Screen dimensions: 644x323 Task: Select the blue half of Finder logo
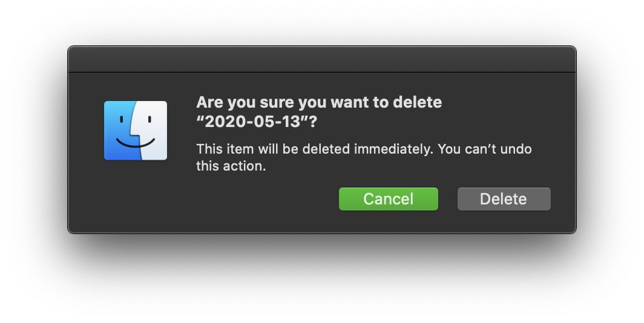coord(119,131)
